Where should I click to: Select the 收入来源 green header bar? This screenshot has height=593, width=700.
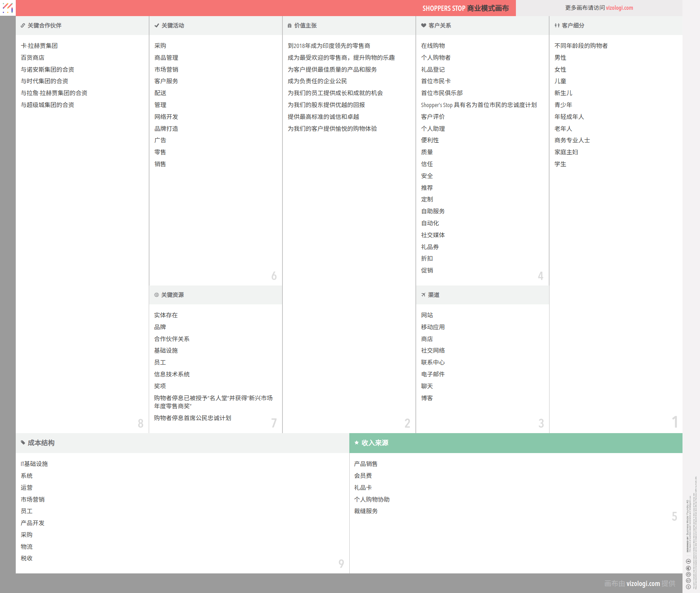(516, 443)
